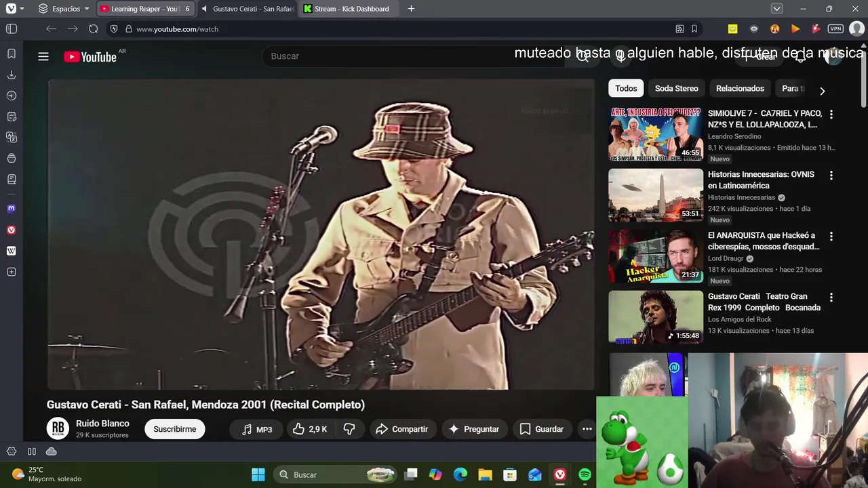868x488 pixels.
Task: Open El ANARQUISTA que Hackeó video thumbnail
Action: pos(656,256)
